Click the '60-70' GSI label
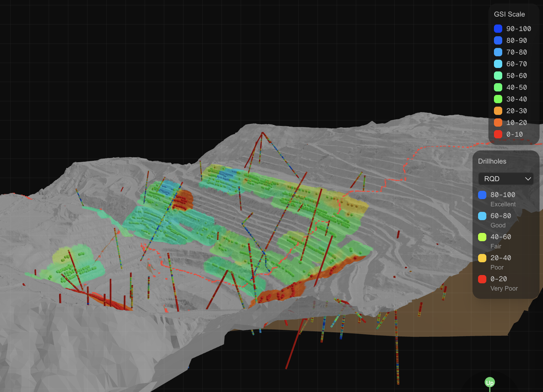 [x=516, y=64]
